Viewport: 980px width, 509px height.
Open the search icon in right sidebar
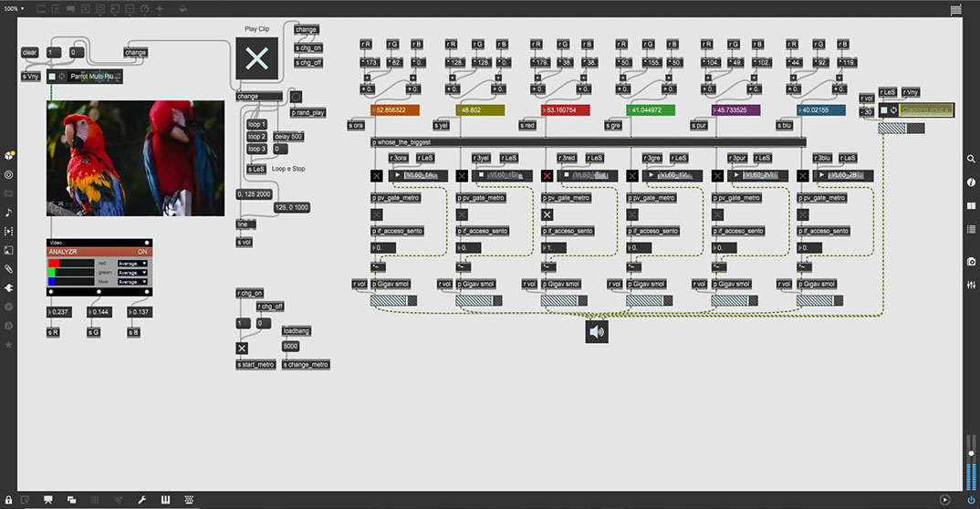[971, 159]
